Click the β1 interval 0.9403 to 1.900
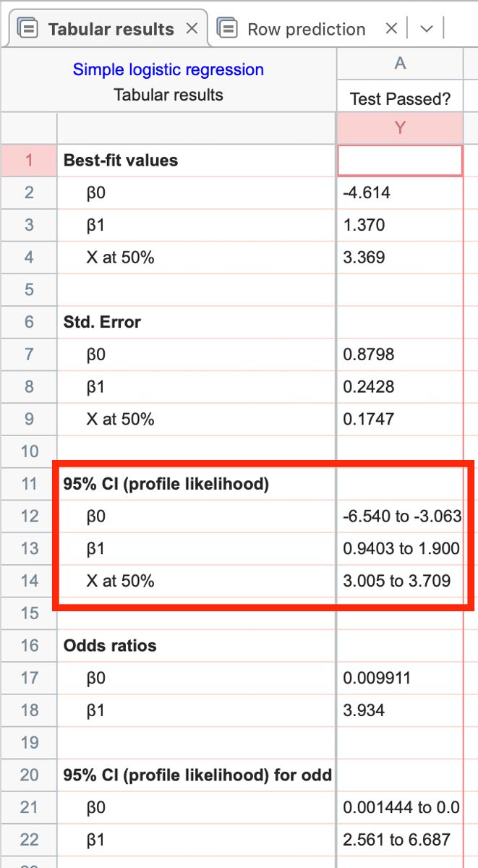Viewport: 478px width, 868px height. click(401, 549)
